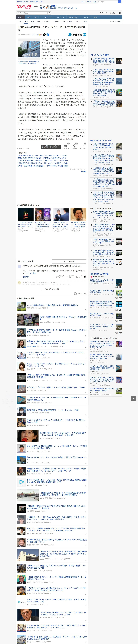The width and height of the screenshot is (138, 644).
Task: React with わかりやすい lightbulb icon
Action: click(x=74, y=146)
